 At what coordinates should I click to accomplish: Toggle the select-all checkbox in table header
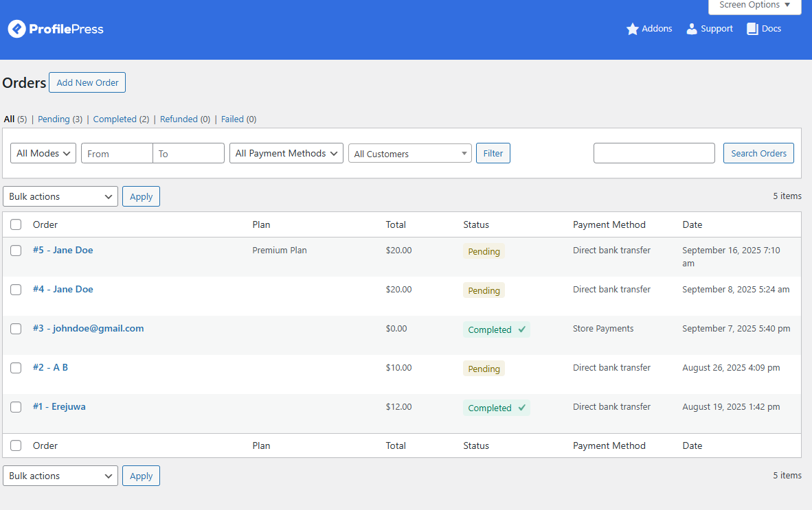[16, 224]
